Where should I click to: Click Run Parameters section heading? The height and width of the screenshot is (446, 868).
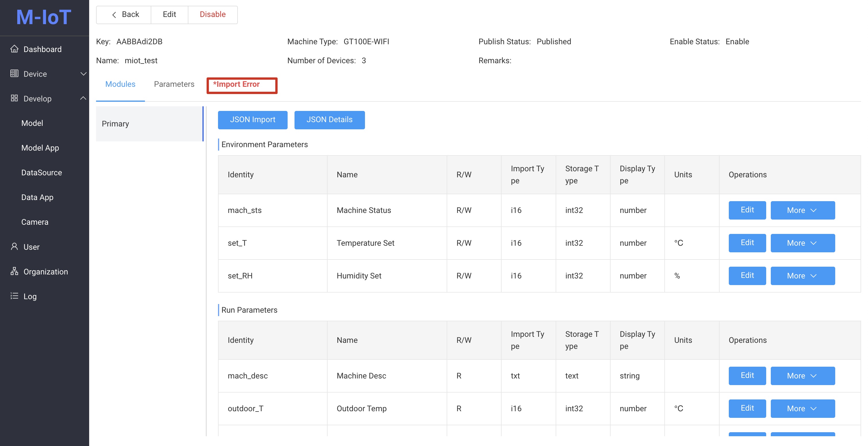tap(249, 310)
